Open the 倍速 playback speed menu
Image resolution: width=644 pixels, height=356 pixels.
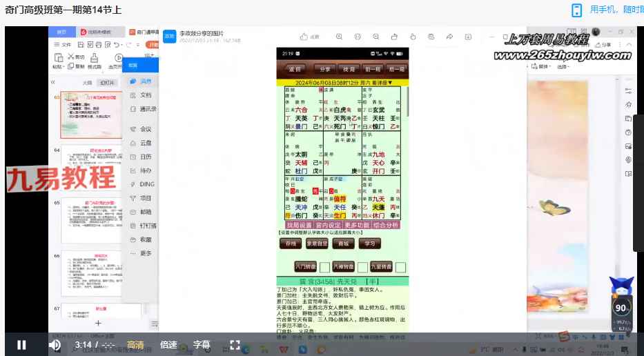[x=168, y=345]
